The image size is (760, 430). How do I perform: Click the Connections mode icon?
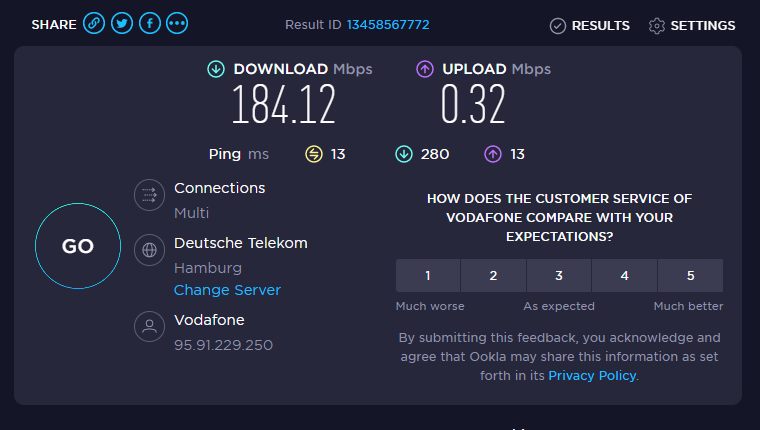(149, 195)
